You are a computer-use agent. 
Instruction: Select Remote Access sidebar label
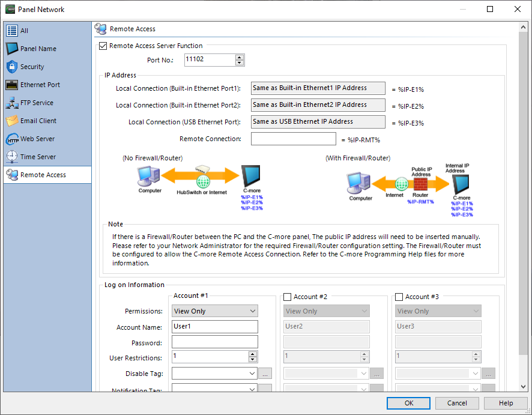coord(43,175)
